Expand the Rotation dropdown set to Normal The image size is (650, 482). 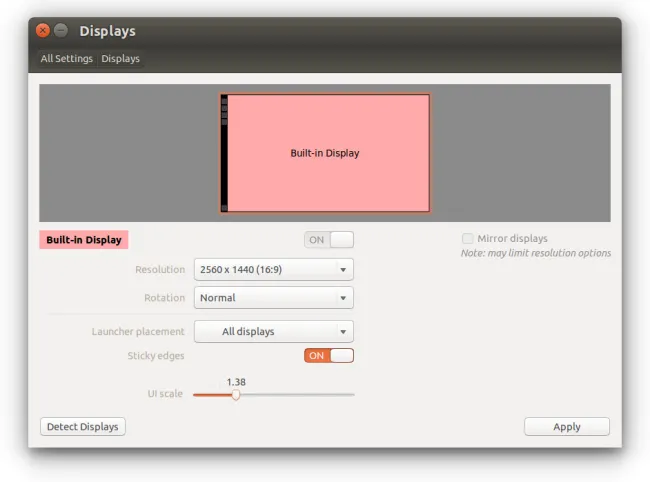pos(273,298)
